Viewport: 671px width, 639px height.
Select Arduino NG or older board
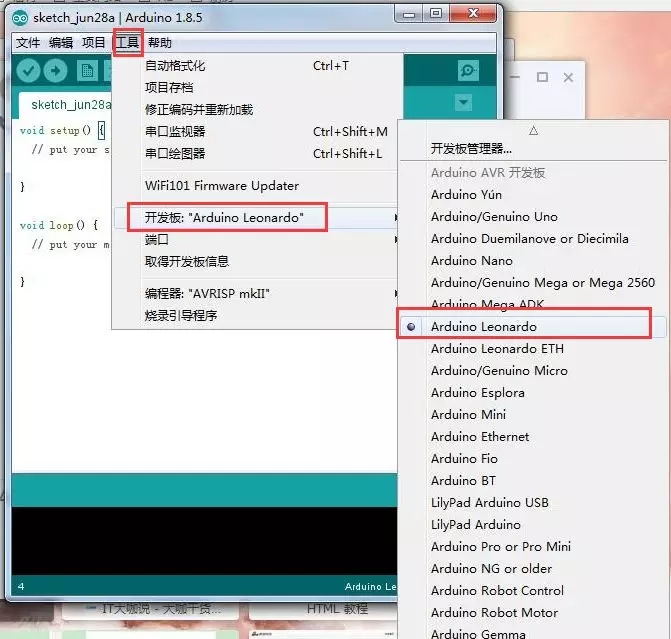[x=533, y=569]
